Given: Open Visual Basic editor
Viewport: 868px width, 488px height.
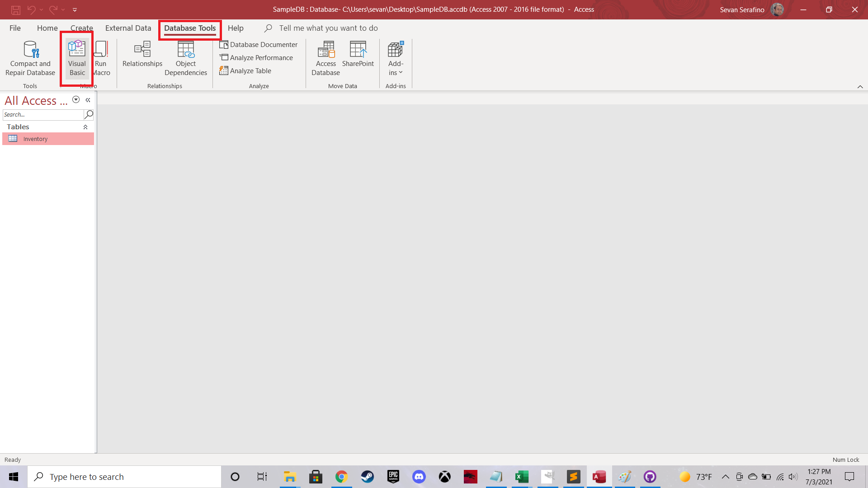Looking at the screenshot, I should [x=75, y=58].
